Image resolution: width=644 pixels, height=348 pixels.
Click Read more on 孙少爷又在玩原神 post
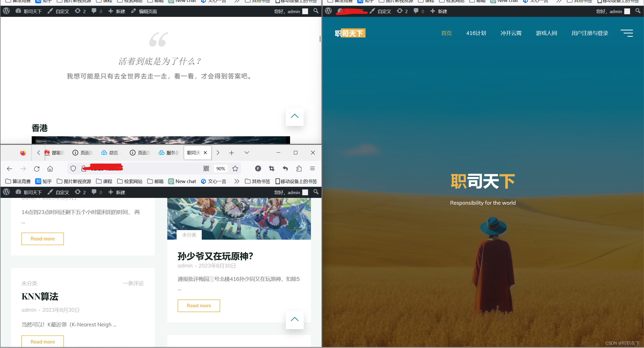click(199, 306)
